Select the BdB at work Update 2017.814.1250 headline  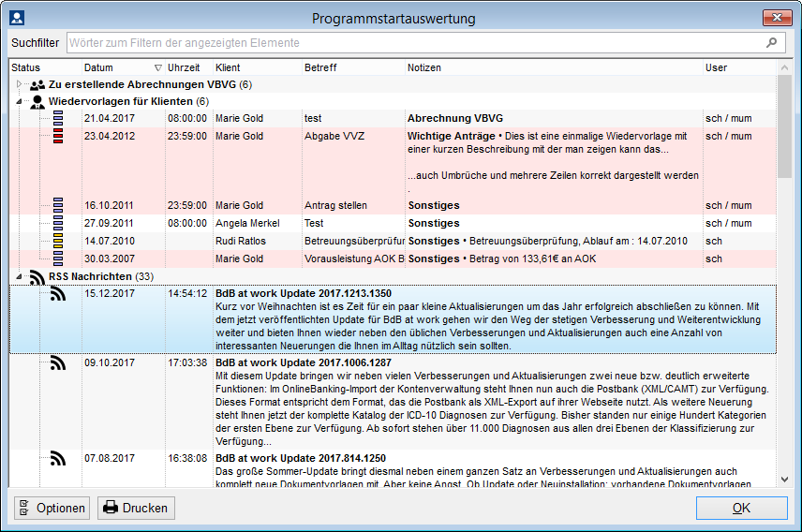(301, 458)
